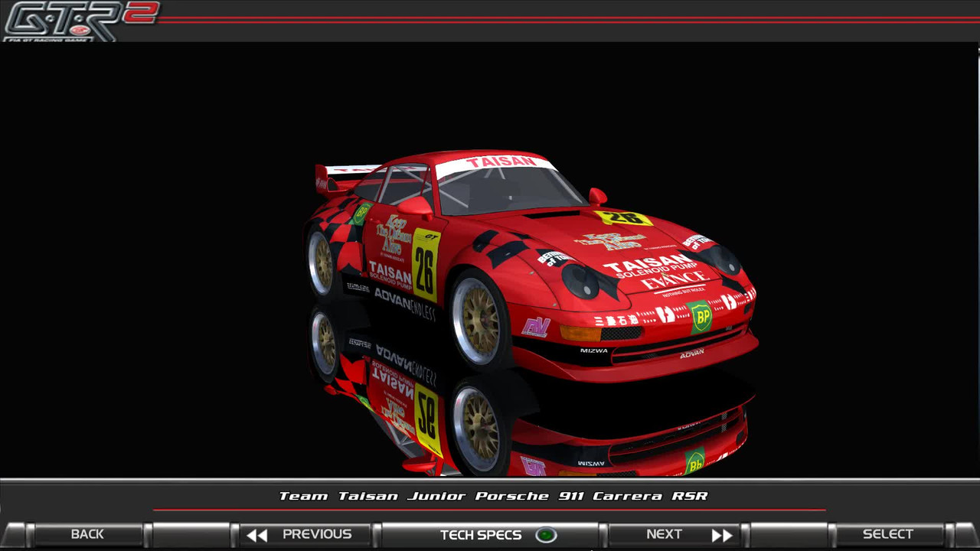The image size is (980, 551).
Task: Click the GTR2 logo
Action: point(80,21)
